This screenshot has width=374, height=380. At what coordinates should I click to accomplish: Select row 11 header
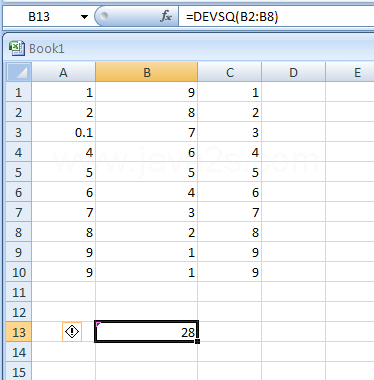click(19, 292)
